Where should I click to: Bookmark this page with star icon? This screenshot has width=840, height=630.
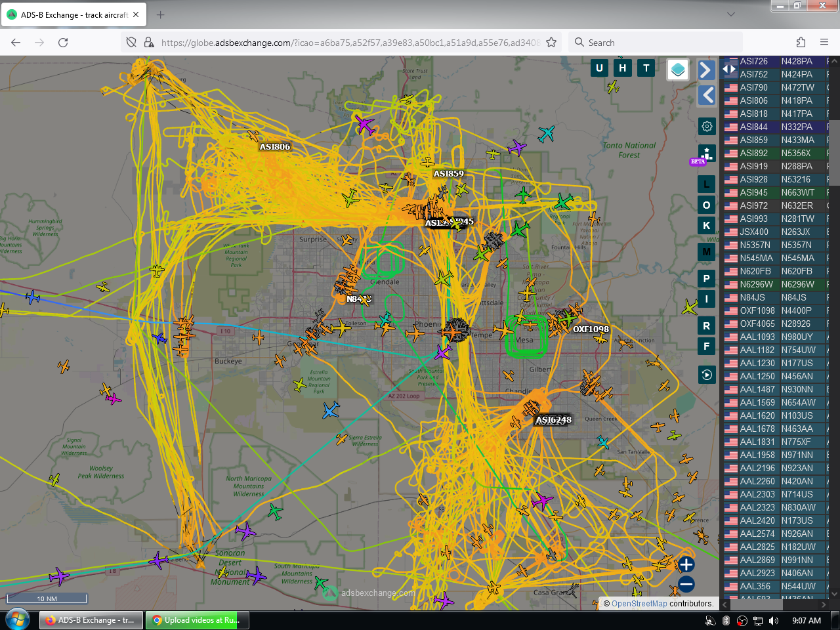pyautogui.click(x=551, y=42)
